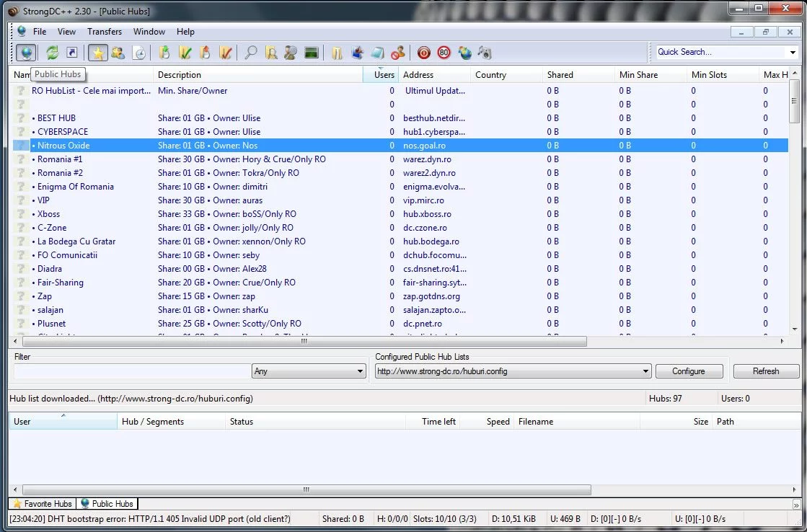Open ADL Search toolbar icon
This screenshot has height=532, width=807.
(270, 53)
